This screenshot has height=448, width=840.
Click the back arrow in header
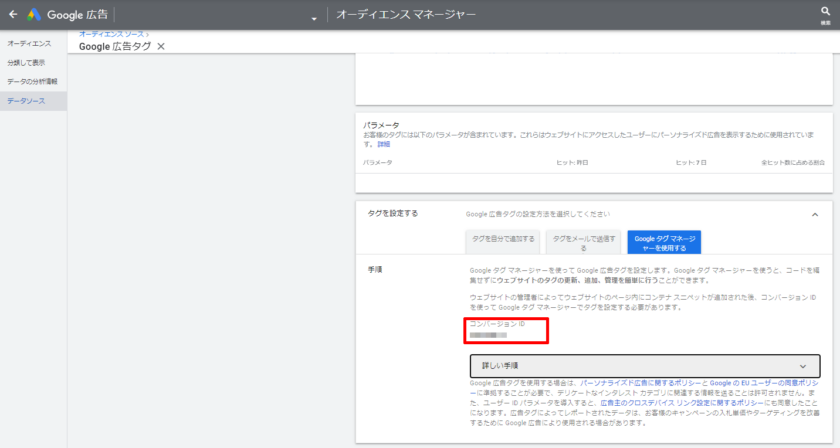[13, 14]
